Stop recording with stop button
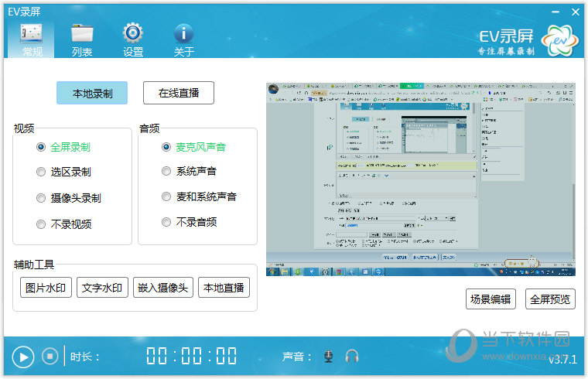 (50, 356)
